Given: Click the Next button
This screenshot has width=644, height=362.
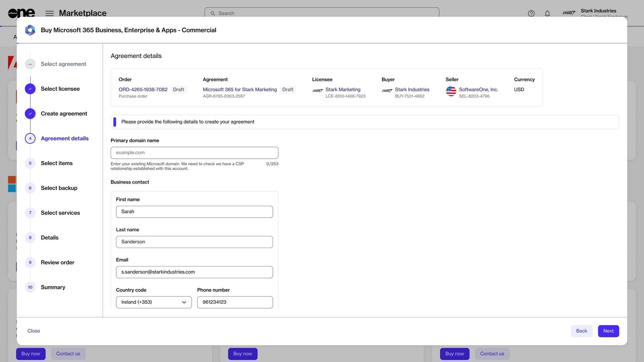Looking at the screenshot, I should click(x=608, y=331).
